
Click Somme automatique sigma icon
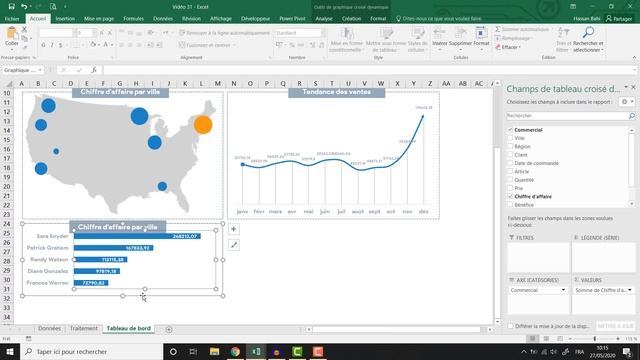[x=498, y=29]
